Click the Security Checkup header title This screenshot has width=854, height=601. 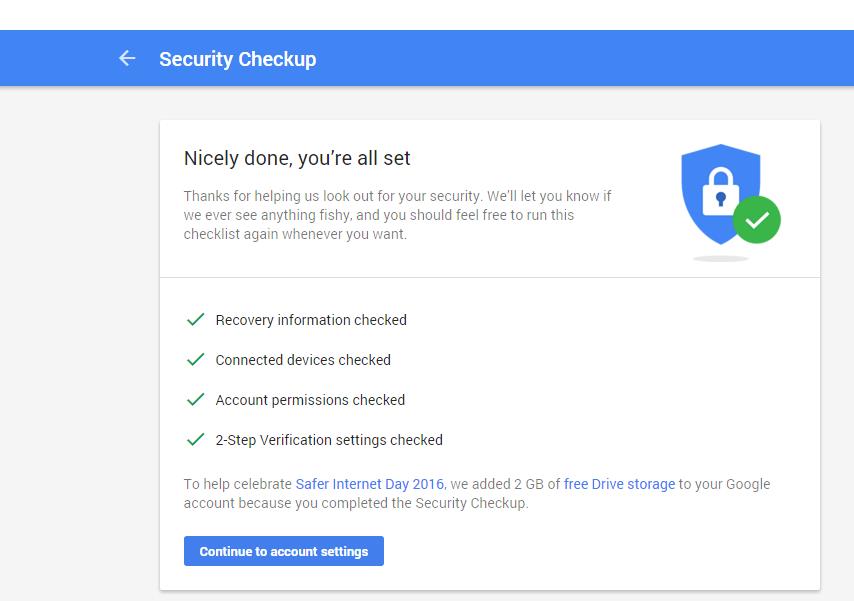coord(237,59)
